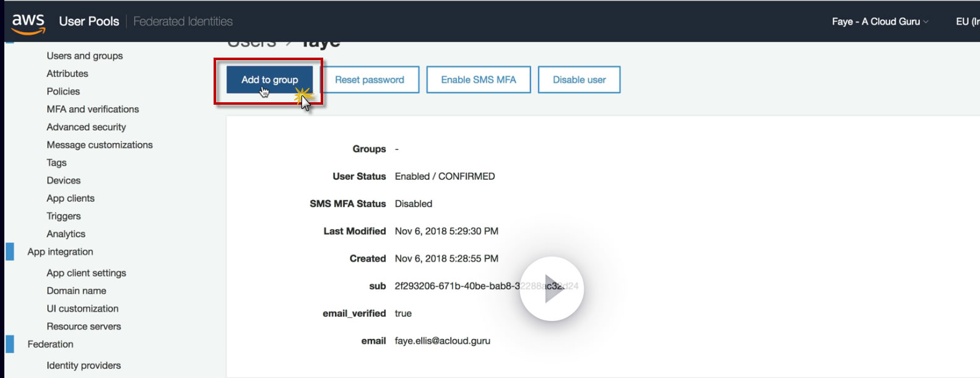Screen dimensions: 980x378
Task: Go to MFA and verifications
Action: tap(93, 109)
